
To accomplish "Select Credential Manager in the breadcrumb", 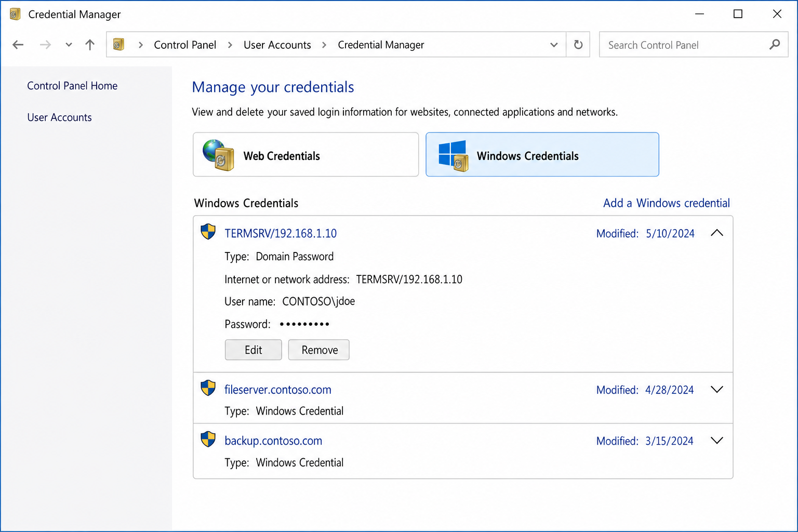I will pyautogui.click(x=381, y=45).
